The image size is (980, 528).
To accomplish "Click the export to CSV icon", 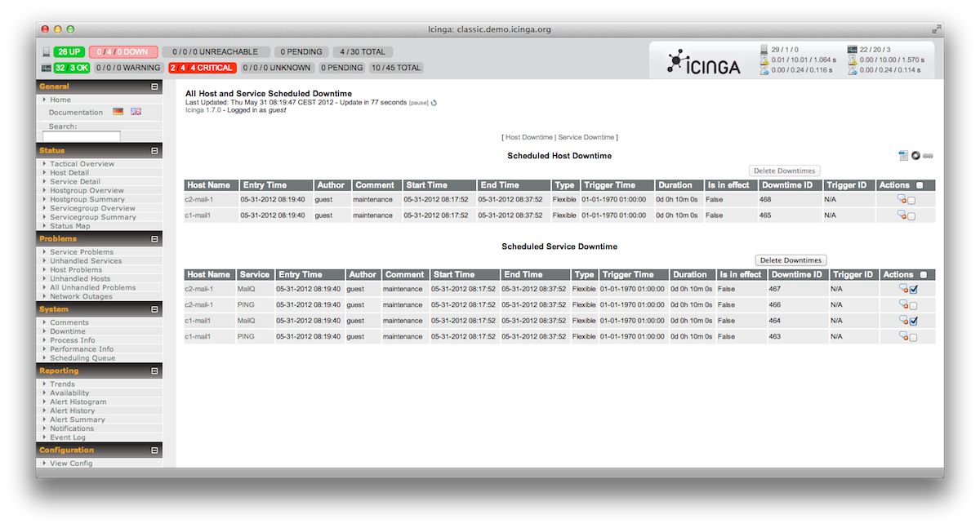I will 903,156.
